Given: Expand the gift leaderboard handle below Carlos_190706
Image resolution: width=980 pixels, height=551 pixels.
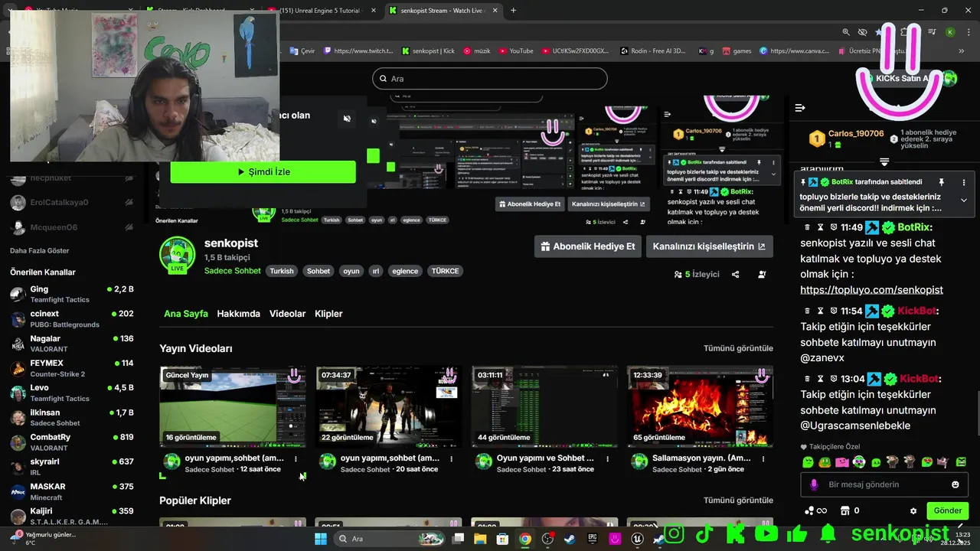Looking at the screenshot, I should tap(884, 162).
